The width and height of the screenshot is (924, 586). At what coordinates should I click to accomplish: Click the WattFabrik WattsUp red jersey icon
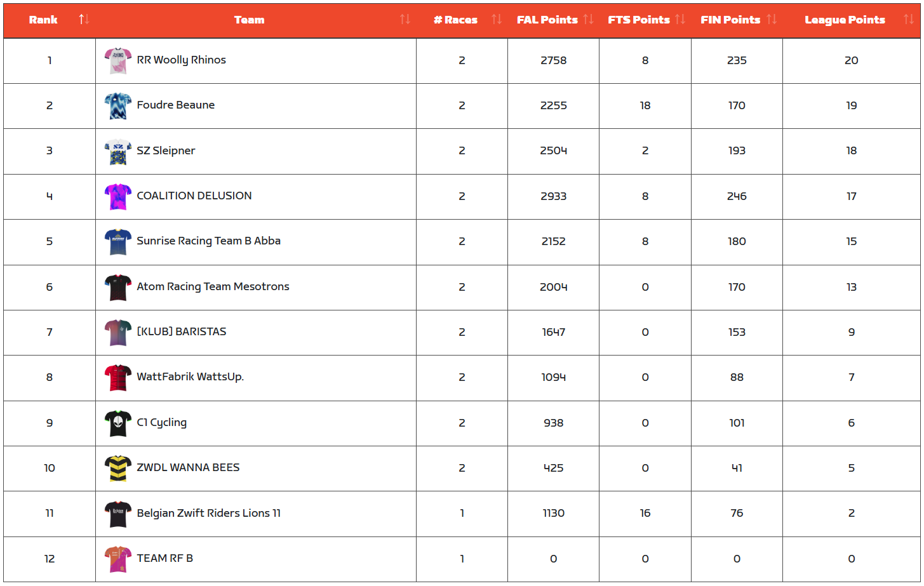[117, 378]
